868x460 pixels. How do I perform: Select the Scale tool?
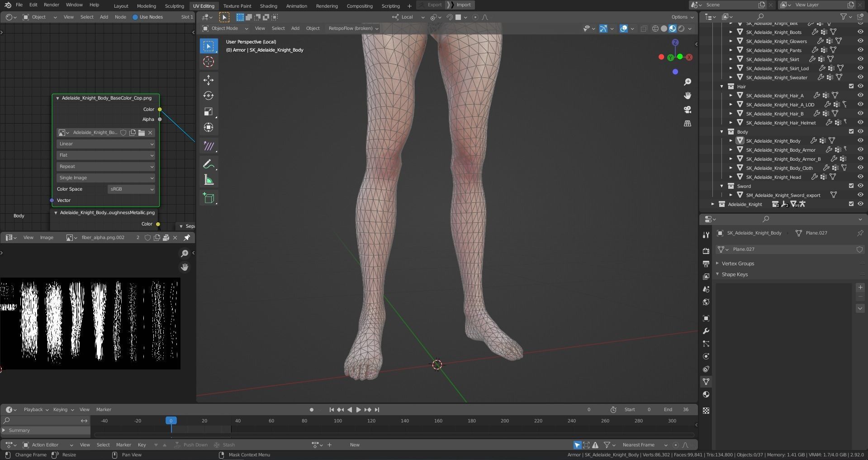[209, 111]
